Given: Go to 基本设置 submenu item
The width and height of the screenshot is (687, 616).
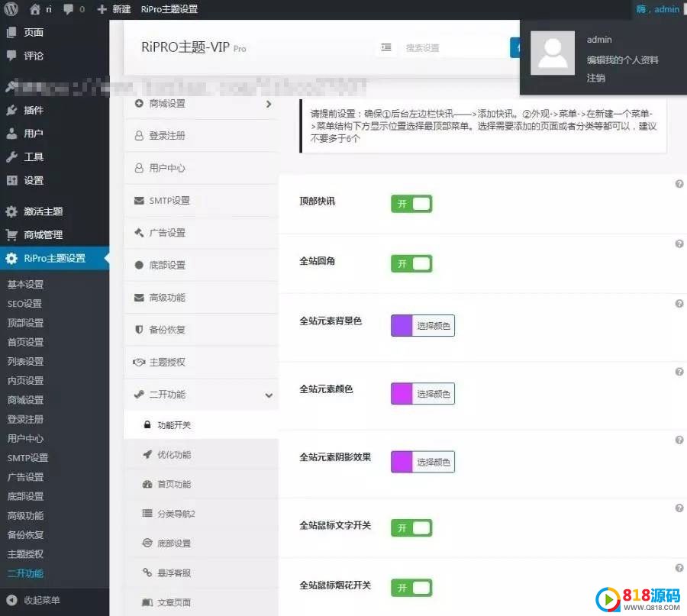Looking at the screenshot, I should (x=25, y=285).
